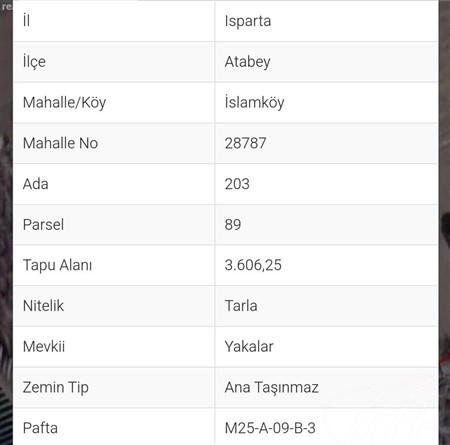The width and height of the screenshot is (450, 445).
Task: Click the Tapu Alanı row label
Action: tap(57, 266)
